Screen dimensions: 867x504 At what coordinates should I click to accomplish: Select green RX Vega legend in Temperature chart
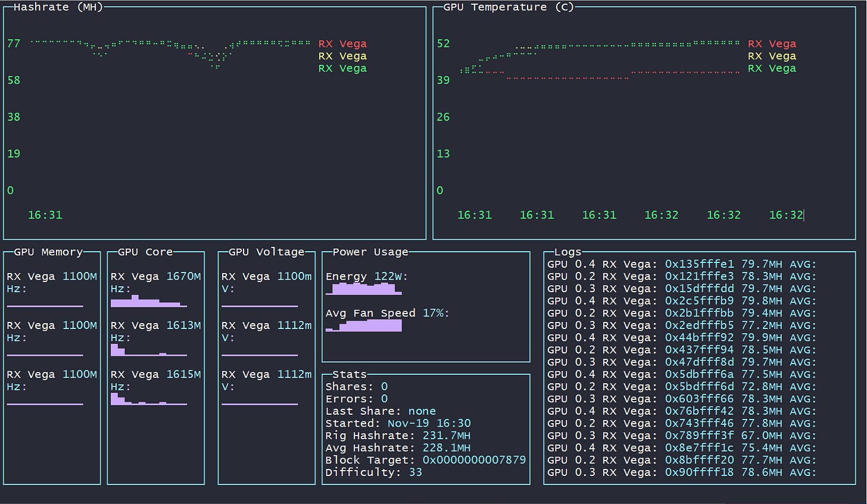point(772,68)
